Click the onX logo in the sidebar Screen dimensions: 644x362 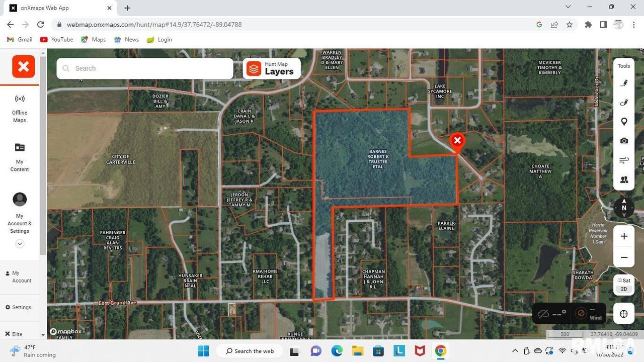click(x=23, y=66)
